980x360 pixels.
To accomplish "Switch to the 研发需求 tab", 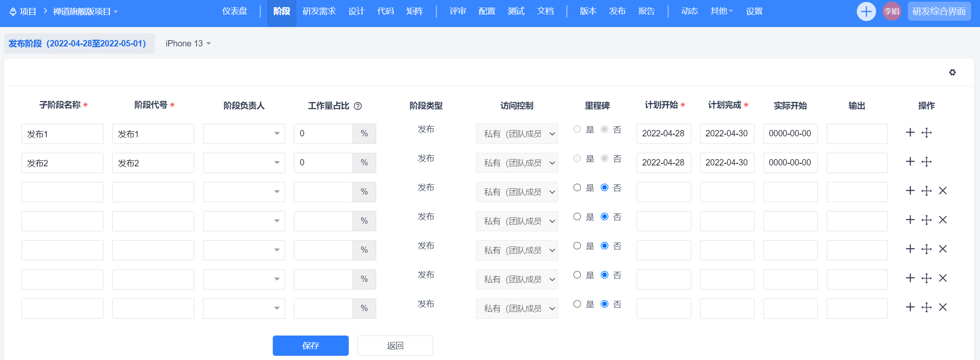I will point(319,11).
